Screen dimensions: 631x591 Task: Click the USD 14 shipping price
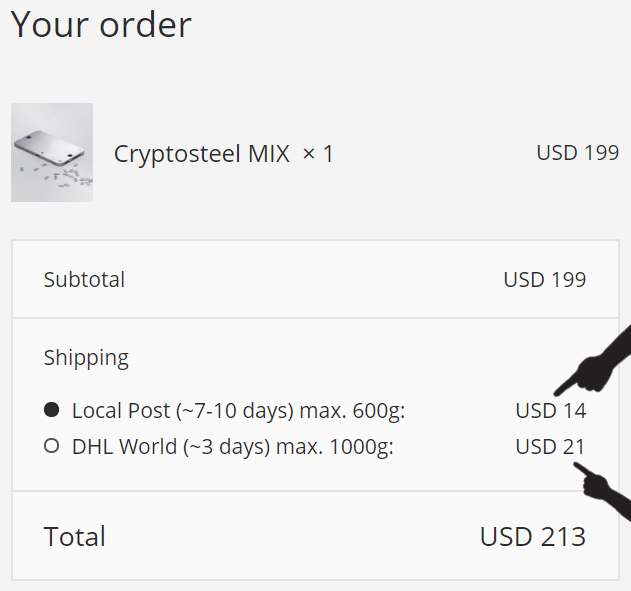point(551,411)
